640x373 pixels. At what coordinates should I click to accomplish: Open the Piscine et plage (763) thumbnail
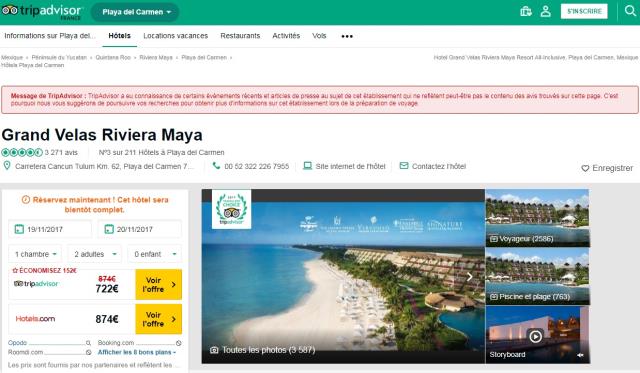coord(537,276)
